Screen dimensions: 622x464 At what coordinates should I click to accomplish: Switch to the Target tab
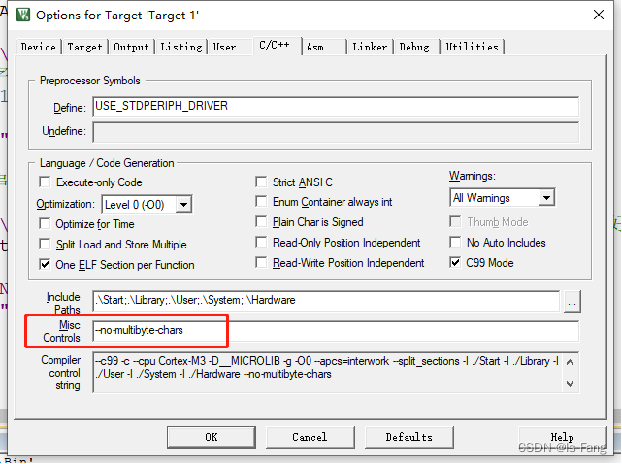84,47
